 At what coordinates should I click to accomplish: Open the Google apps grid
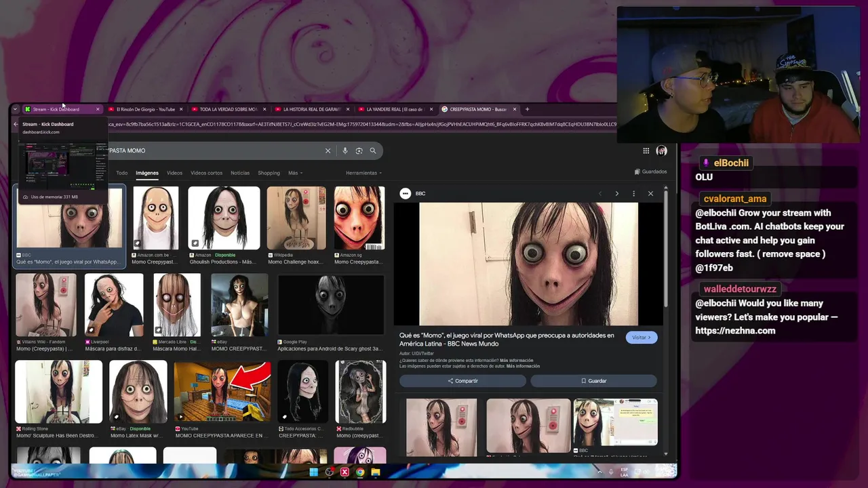(x=646, y=150)
